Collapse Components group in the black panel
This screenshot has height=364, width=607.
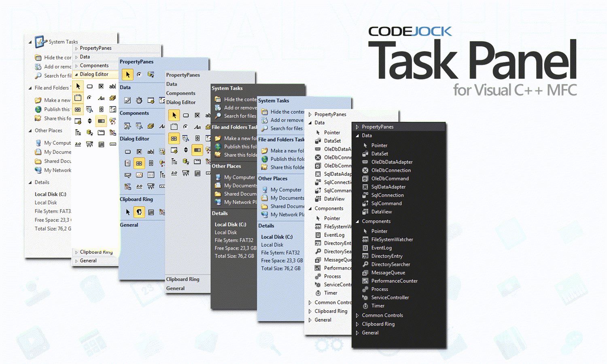[x=357, y=221]
